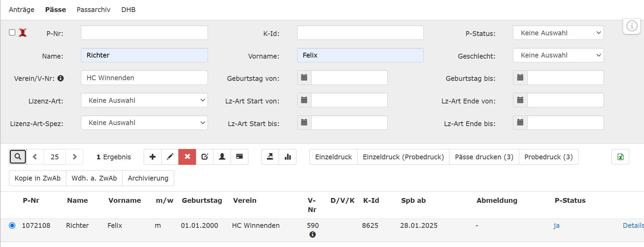Tick the checkbox beside the red X

pyautogui.click(x=12, y=33)
